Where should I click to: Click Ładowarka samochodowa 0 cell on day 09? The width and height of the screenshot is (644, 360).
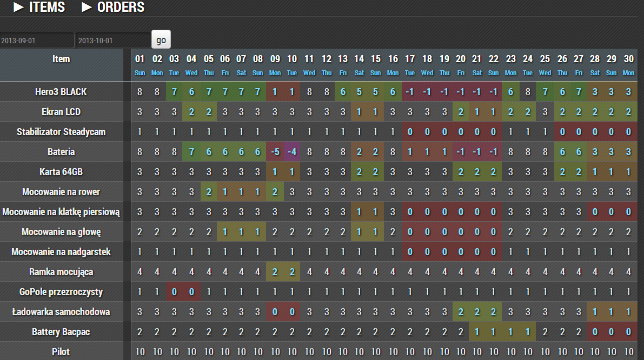[x=275, y=312]
